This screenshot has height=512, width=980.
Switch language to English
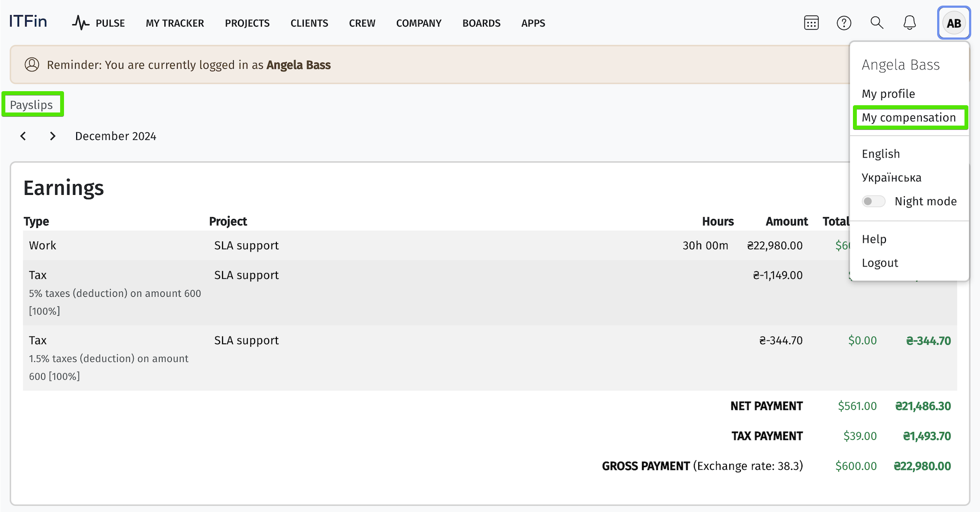pyautogui.click(x=881, y=154)
